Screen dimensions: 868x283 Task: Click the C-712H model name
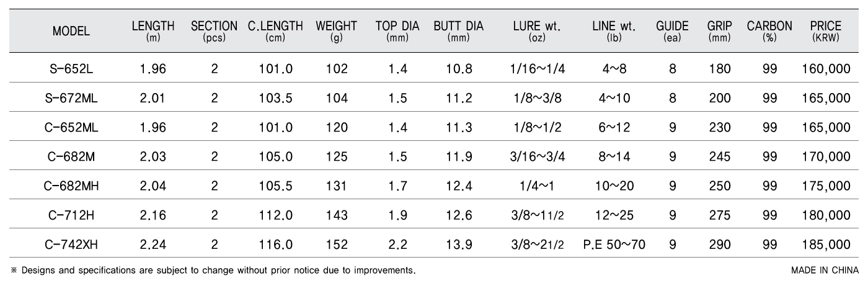(71, 215)
